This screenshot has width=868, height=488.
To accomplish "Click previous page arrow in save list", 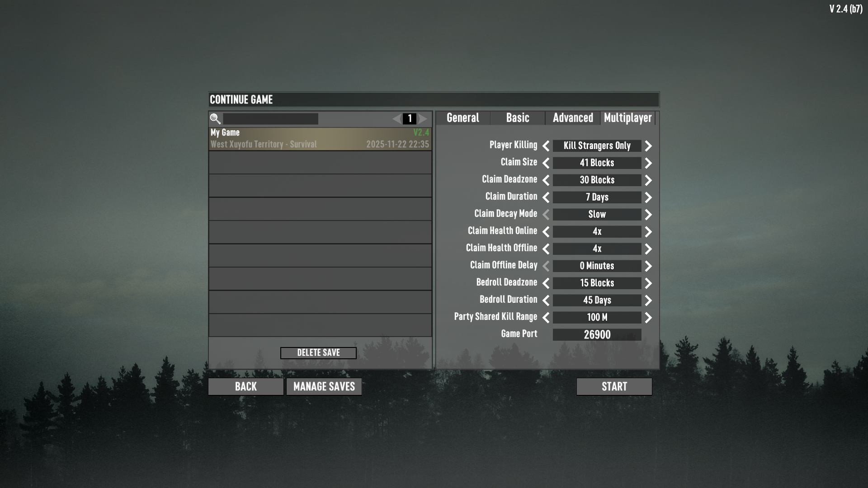I will (x=396, y=119).
